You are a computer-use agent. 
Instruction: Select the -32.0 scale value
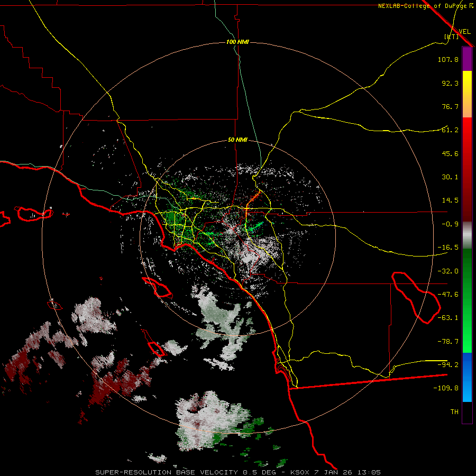point(448,271)
